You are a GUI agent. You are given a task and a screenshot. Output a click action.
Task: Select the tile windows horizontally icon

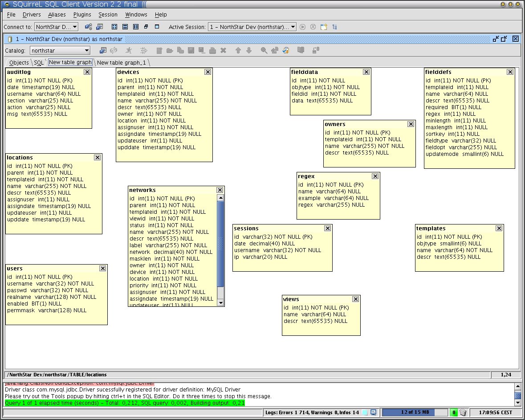click(125, 27)
